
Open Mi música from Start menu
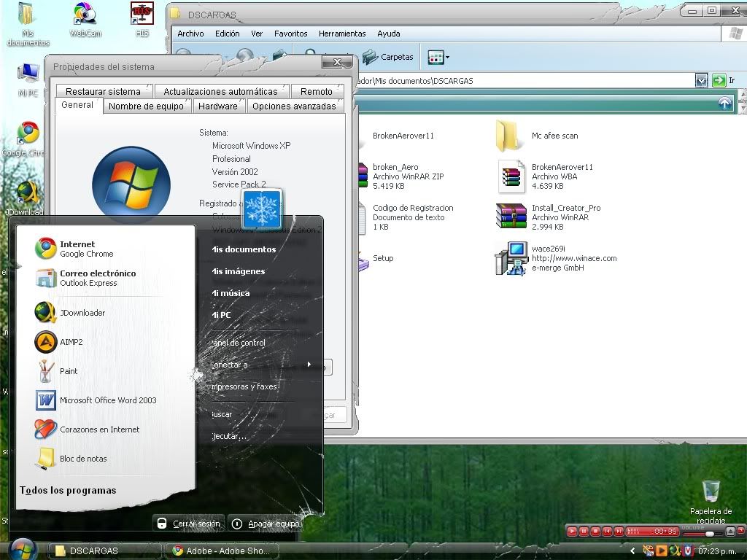[x=231, y=293]
